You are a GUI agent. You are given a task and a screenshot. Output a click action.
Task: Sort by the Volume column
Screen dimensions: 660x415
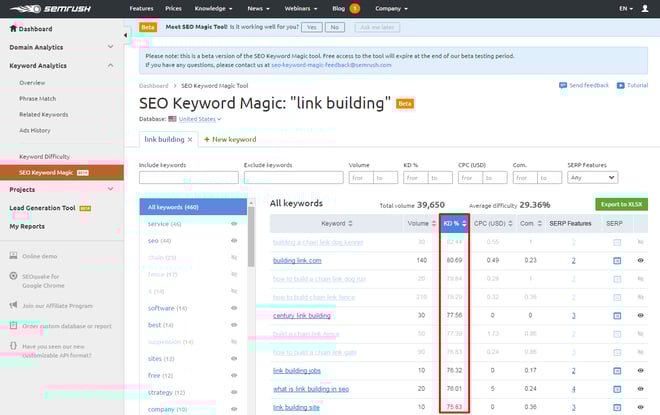click(x=421, y=223)
